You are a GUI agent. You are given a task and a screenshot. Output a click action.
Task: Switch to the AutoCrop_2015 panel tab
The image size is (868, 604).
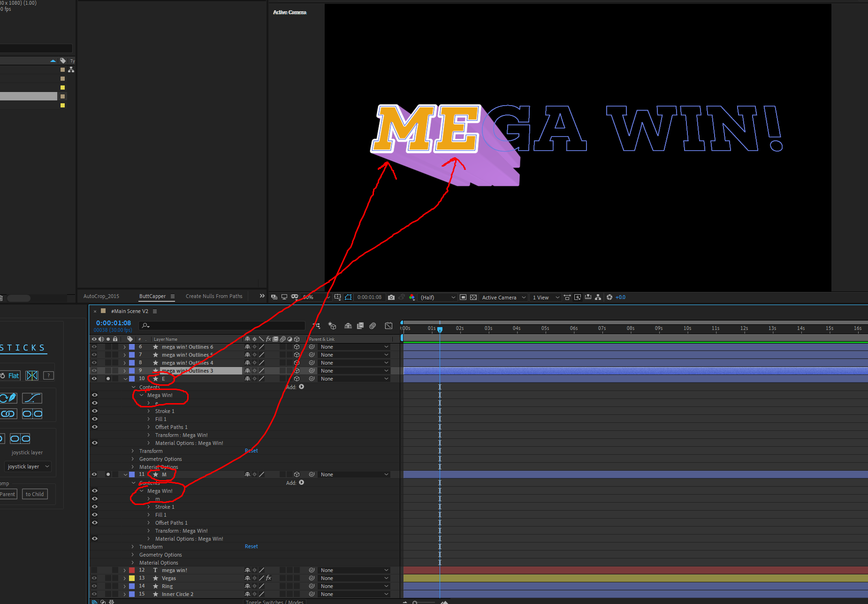101,296
